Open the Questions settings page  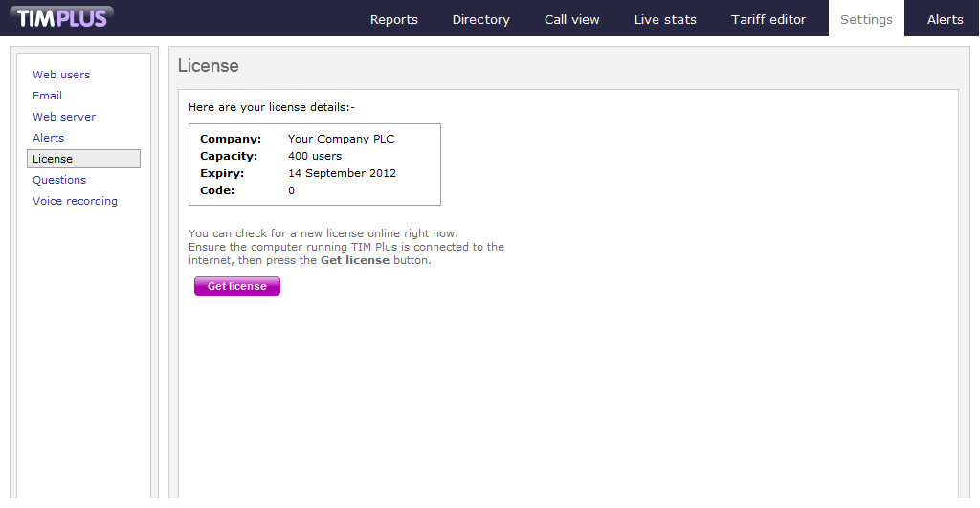click(x=59, y=180)
